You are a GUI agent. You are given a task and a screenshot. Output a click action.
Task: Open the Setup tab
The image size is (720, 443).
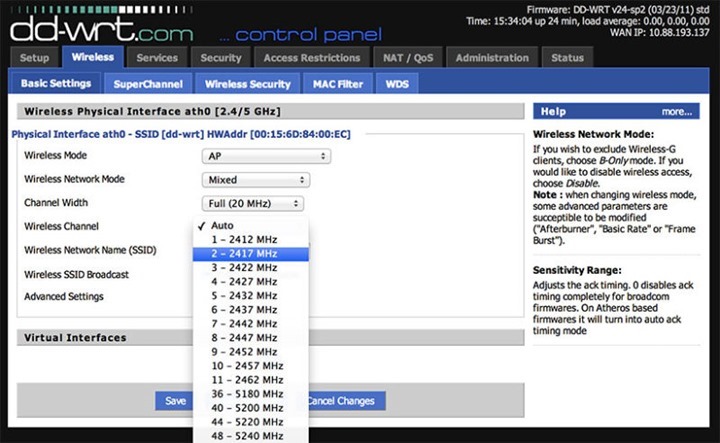tap(34, 58)
